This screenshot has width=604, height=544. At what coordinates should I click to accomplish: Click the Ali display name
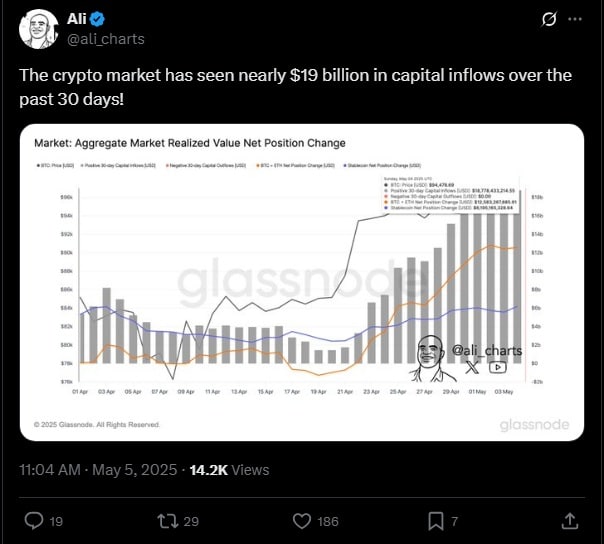[78, 19]
